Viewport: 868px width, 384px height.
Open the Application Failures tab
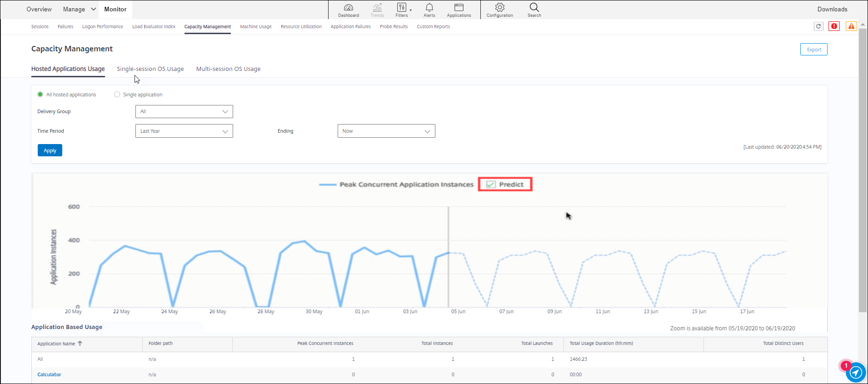pyautogui.click(x=351, y=26)
